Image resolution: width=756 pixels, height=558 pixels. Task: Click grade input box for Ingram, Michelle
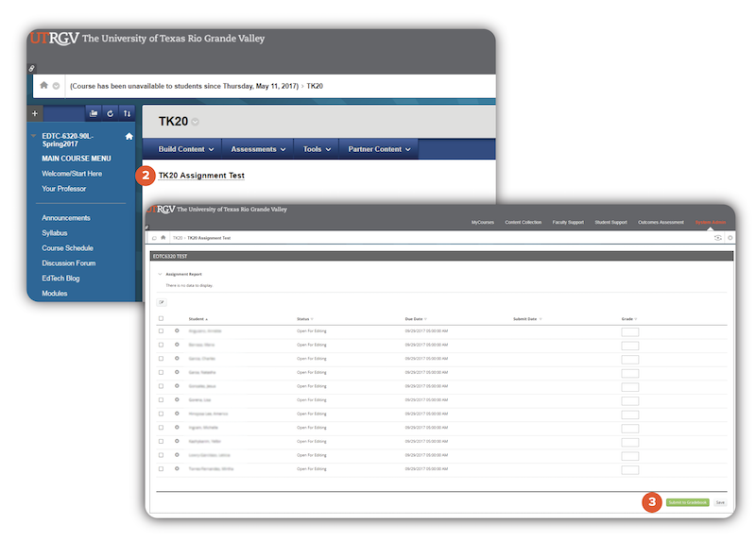629,429
